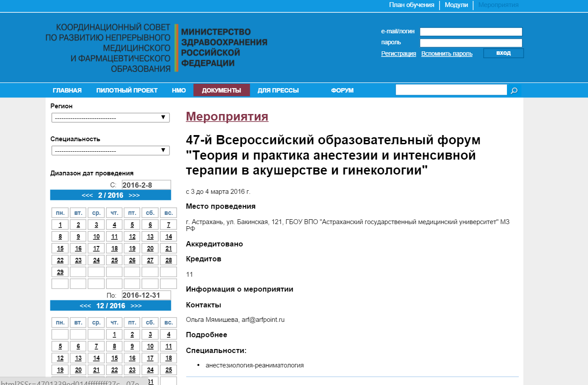Select February 27 in first calendar

coord(150,260)
